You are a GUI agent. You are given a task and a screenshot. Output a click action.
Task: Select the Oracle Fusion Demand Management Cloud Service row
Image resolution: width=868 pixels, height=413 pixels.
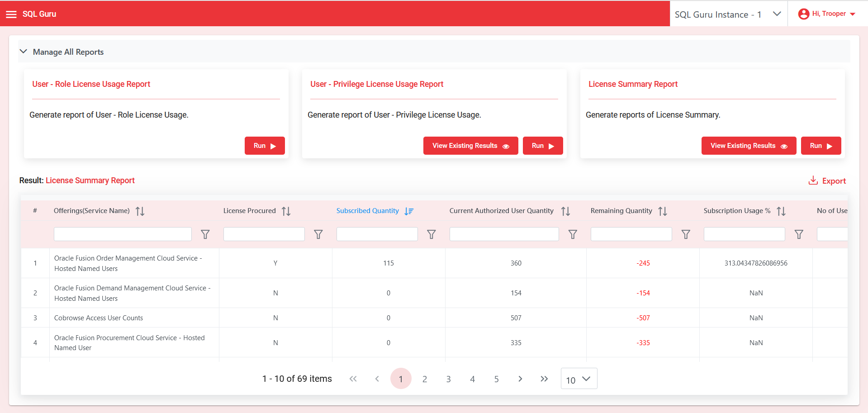[434, 293]
